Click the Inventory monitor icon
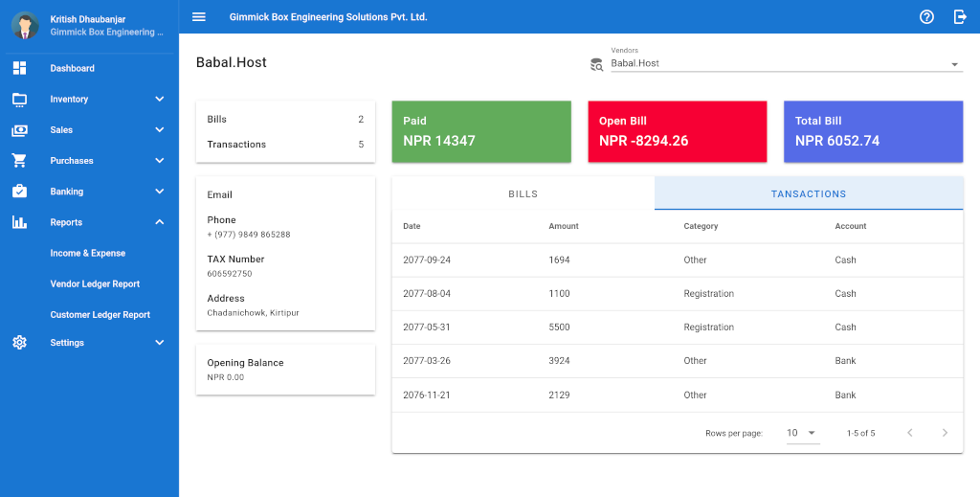 pos(19,99)
